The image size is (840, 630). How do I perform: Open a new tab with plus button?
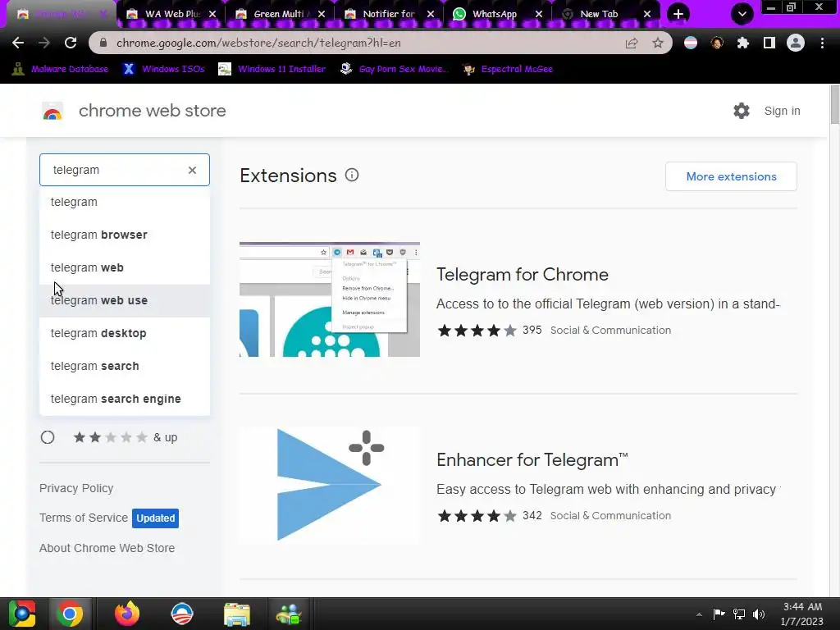pos(678,14)
